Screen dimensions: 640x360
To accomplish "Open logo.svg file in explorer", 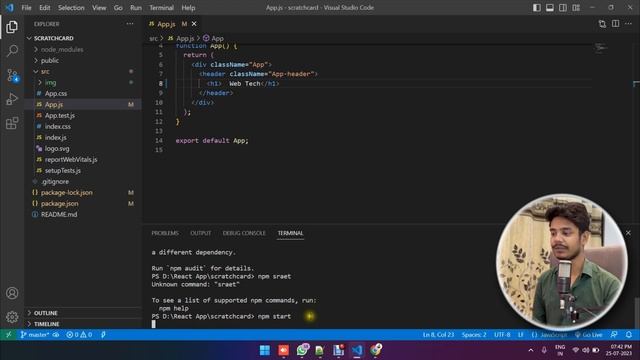I will pyautogui.click(x=83, y=149).
